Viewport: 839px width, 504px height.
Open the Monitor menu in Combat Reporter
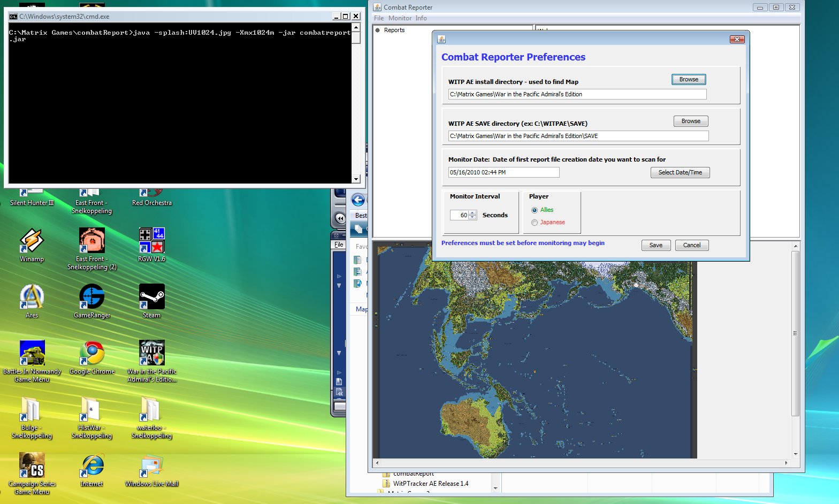pos(400,18)
